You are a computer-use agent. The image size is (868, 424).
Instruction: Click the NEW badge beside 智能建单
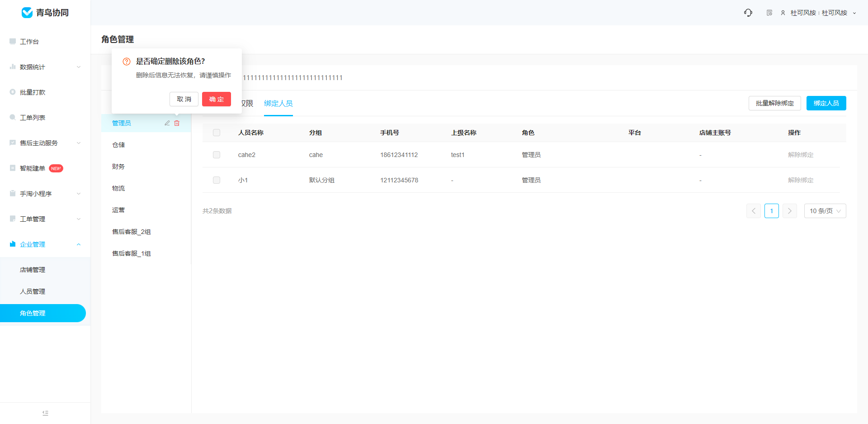coord(56,168)
